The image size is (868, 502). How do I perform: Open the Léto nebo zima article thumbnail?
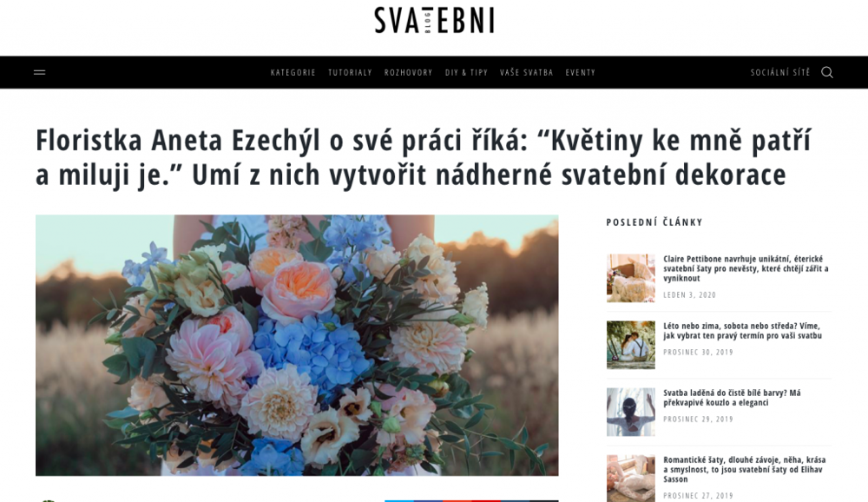point(630,345)
